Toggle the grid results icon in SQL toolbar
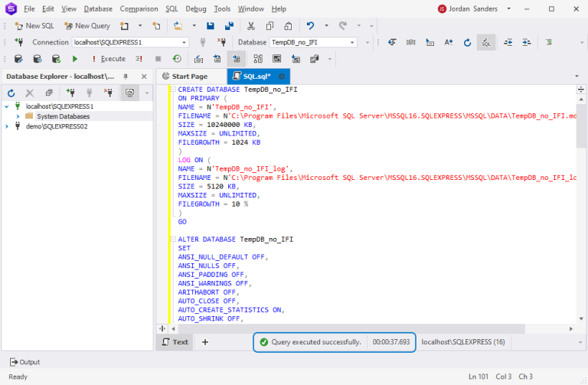588x385 pixels. [237, 59]
